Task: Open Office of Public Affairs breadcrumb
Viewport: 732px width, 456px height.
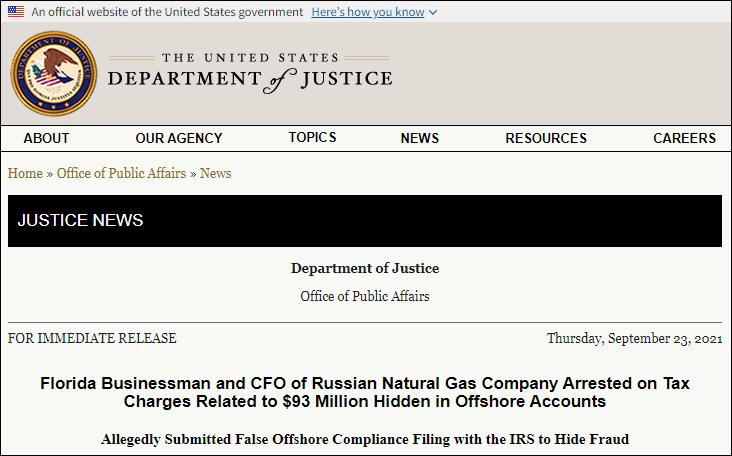Action: point(121,173)
